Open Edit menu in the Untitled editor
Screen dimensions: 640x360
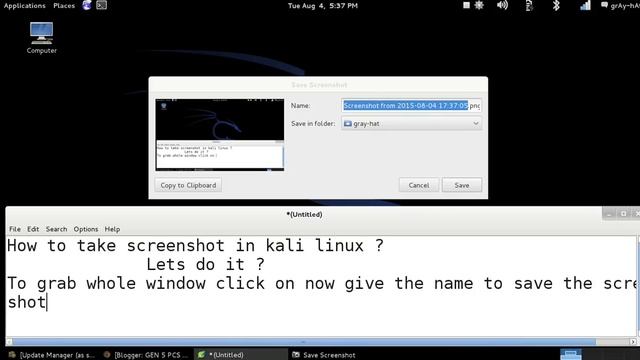(x=33, y=229)
